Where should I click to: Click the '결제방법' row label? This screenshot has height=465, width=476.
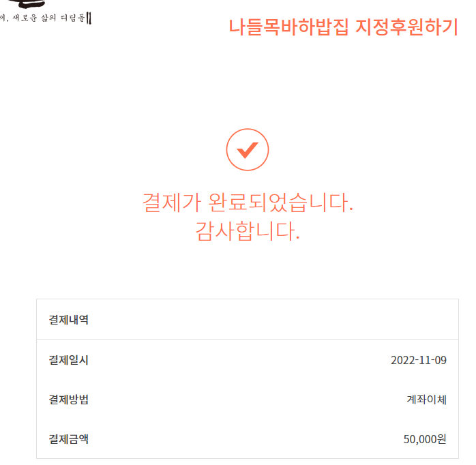[68, 400]
